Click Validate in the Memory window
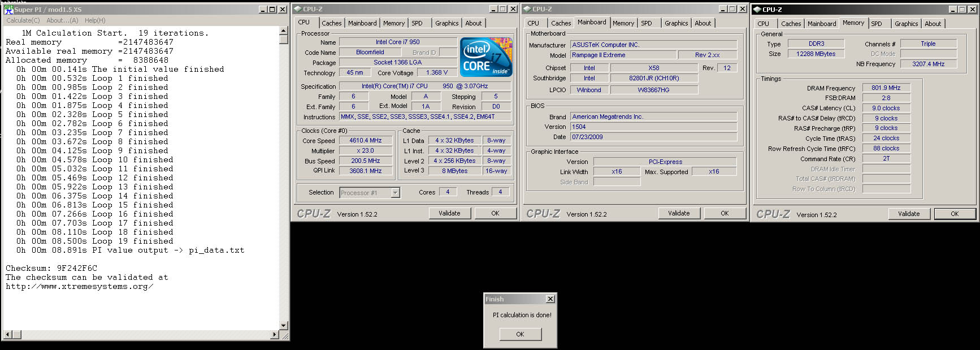This screenshot has height=350, width=980. (x=909, y=214)
